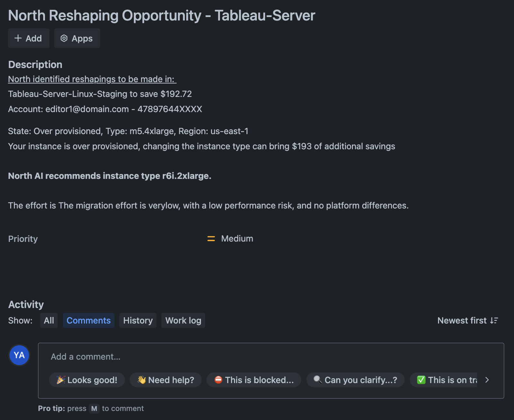Show more quick reply suggestions chevron
Screen dimensions: 514x420
487,380
